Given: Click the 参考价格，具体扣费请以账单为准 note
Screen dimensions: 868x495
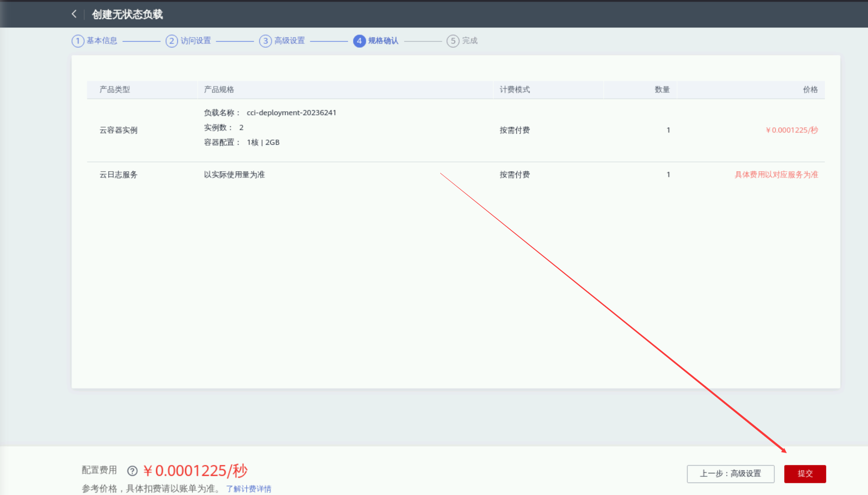Looking at the screenshot, I should (x=151, y=489).
